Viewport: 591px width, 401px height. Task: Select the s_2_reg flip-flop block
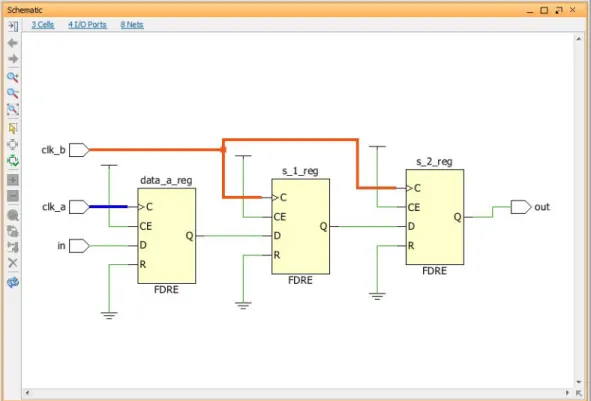(435, 217)
